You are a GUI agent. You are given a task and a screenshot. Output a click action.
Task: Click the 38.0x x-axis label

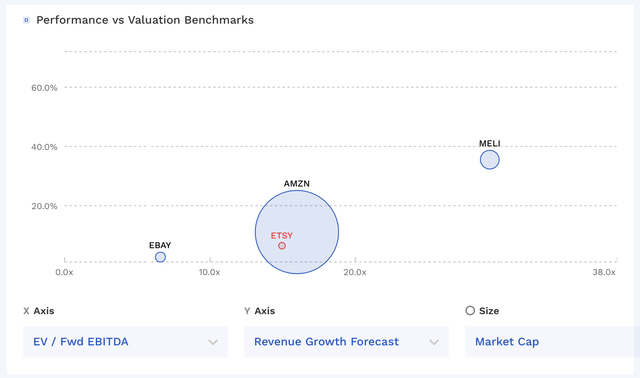point(604,272)
